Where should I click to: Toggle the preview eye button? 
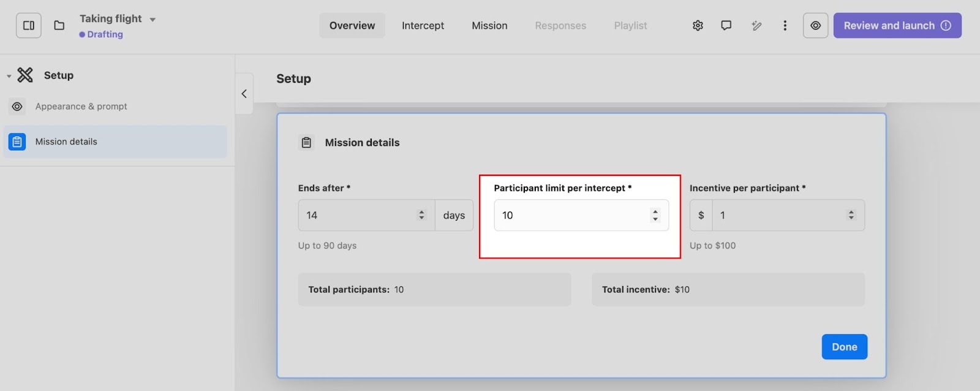click(815, 26)
